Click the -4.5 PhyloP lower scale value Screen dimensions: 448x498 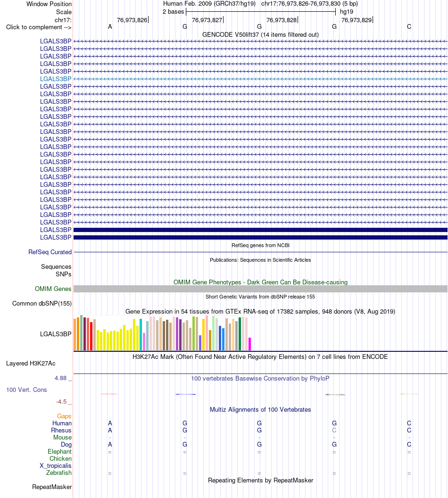[61, 402]
